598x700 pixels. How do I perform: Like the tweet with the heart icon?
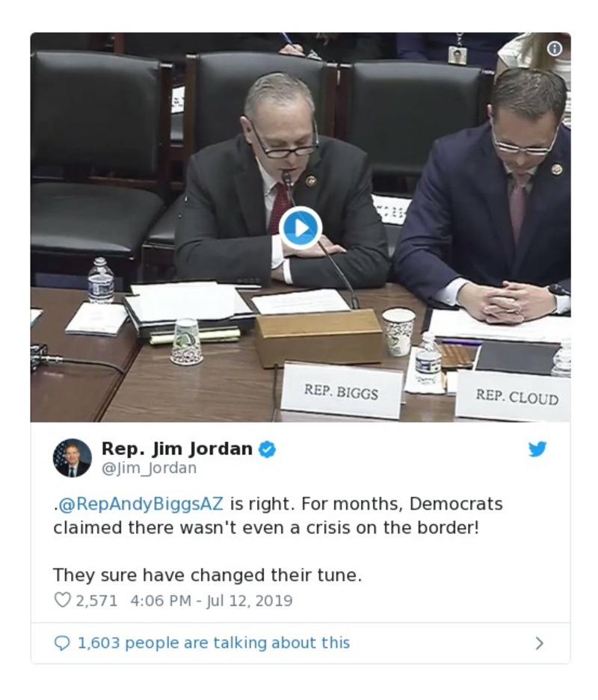(62, 600)
